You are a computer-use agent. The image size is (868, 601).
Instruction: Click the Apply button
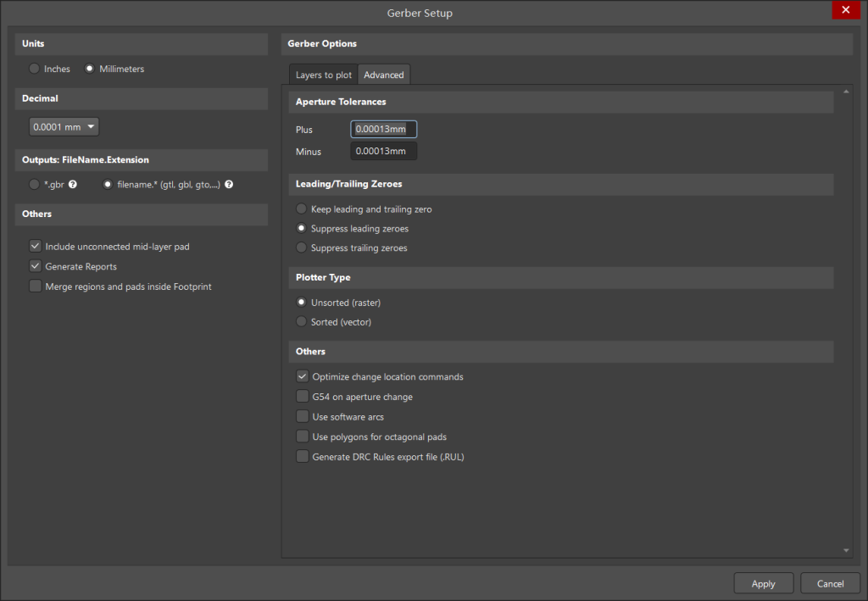click(x=764, y=583)
